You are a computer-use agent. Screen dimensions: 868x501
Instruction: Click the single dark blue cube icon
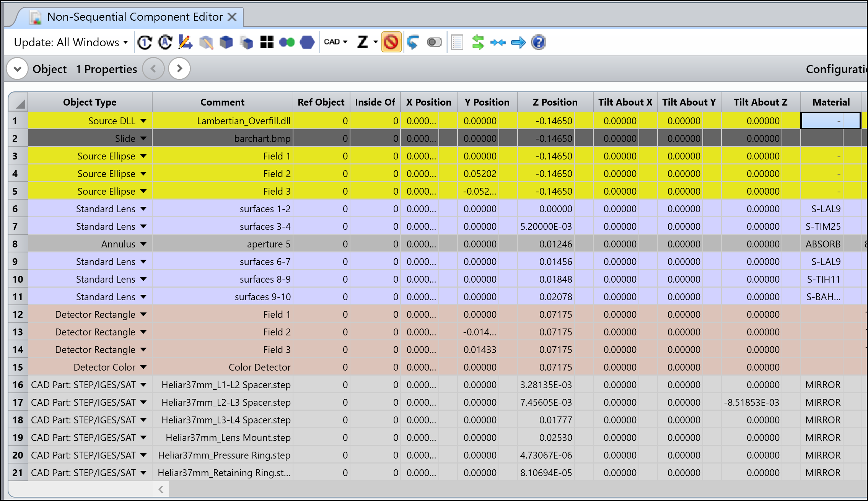226,42
